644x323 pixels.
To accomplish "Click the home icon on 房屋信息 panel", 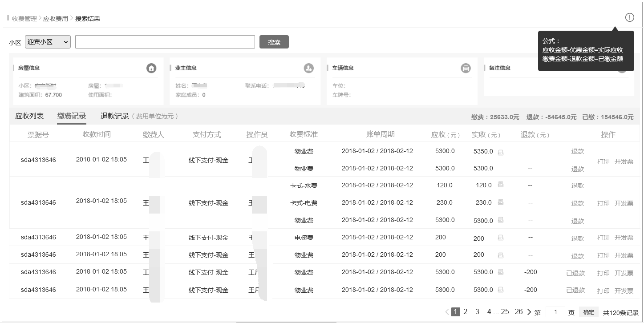I will [x=151, y=68].
